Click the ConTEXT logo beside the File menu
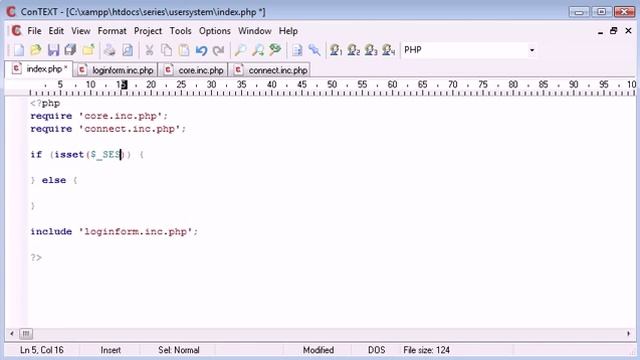 (16, 31)
